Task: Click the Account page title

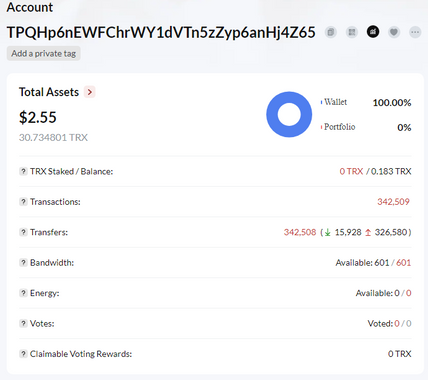Action: pos(30,7)
